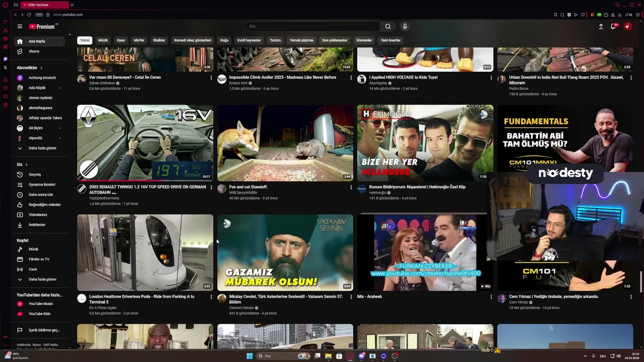Open WillClancyWildlife channel link

pos(243,193)
